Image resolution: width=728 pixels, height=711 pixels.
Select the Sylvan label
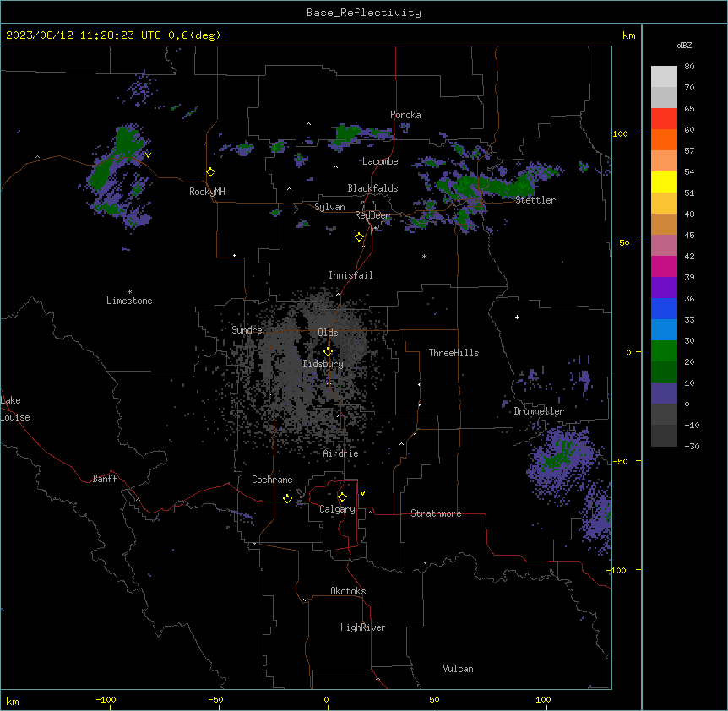[x=329, y=207]
